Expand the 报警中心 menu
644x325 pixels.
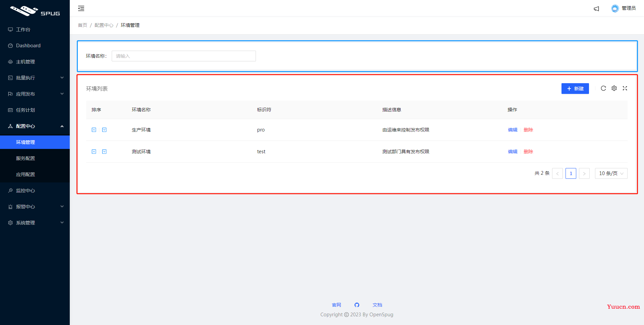coord(35,207)
